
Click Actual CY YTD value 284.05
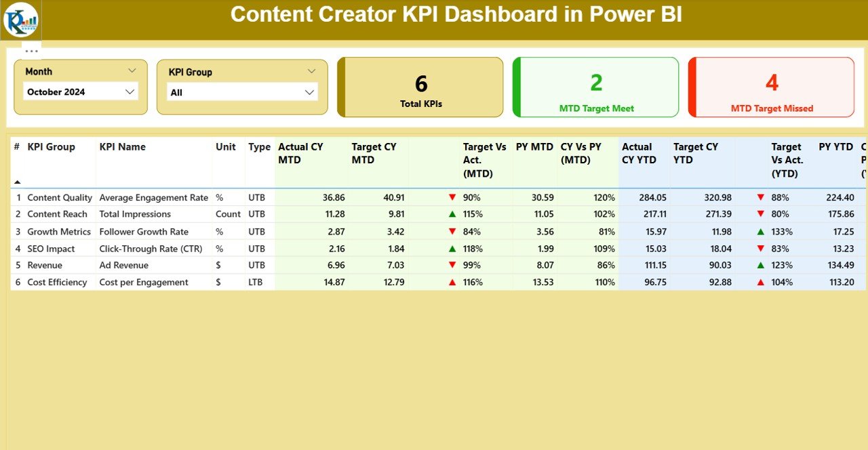pyautogui.click(x=652, y=198)
